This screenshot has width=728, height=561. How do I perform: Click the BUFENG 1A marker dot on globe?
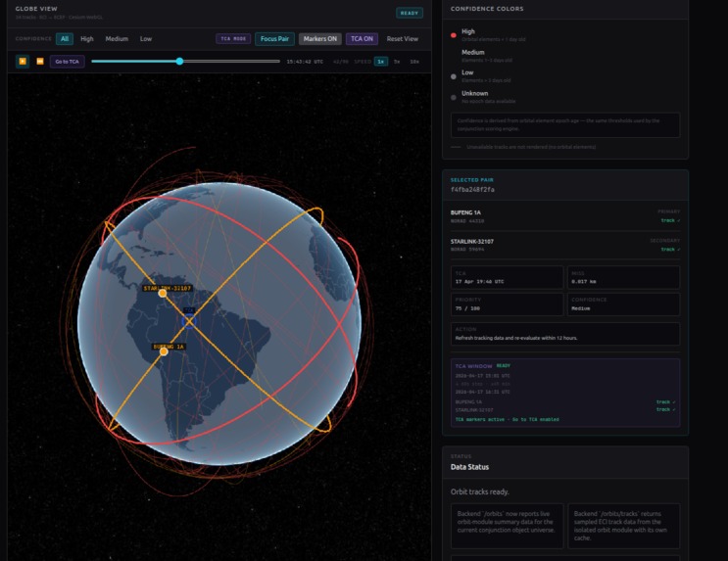point(164,351)
